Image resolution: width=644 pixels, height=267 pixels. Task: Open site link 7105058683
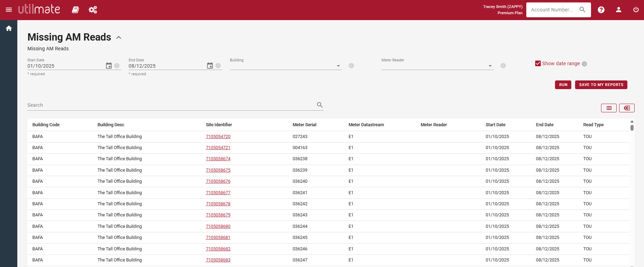pos(218,260)
